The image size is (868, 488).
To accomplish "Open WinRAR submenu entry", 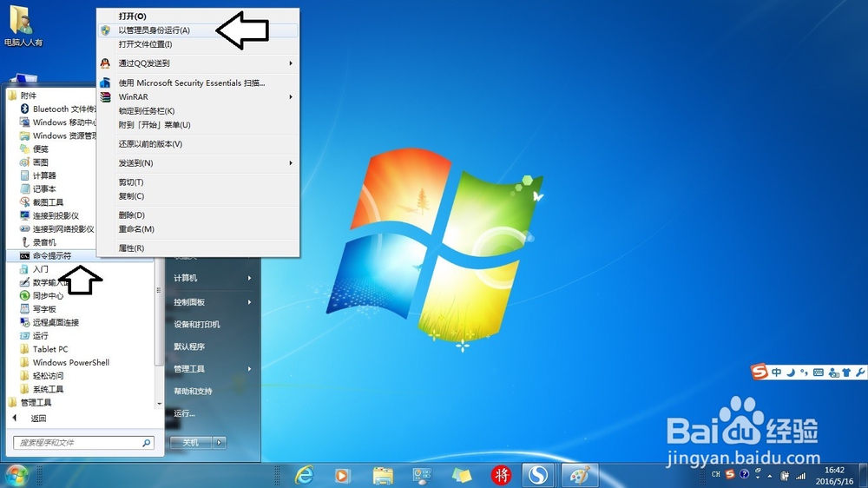I will pos(198,97).
